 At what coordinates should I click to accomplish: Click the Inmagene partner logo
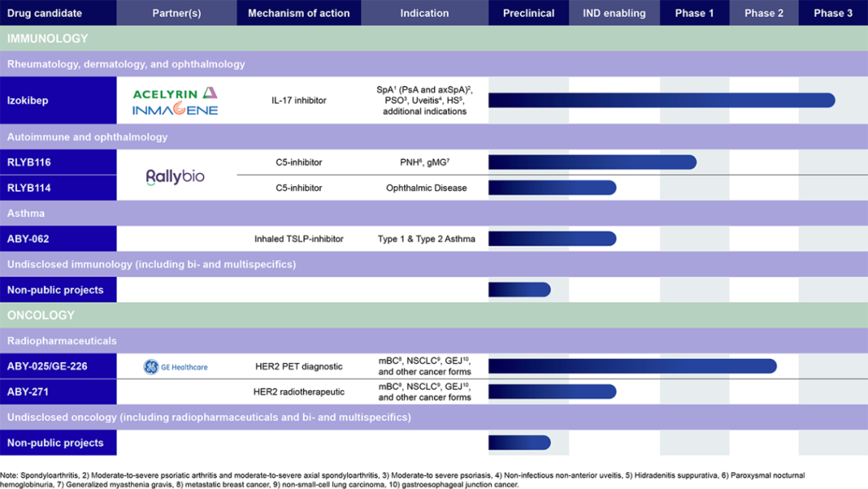174,109
